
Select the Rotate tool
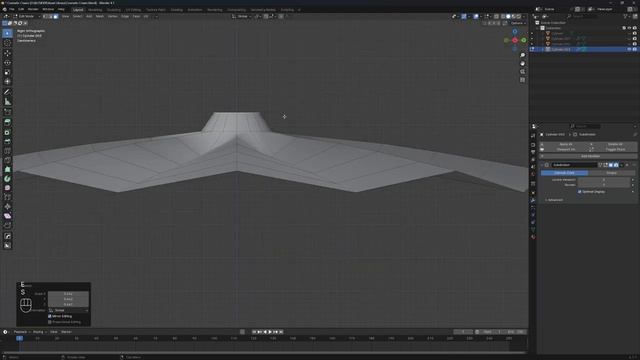(7, 62)
